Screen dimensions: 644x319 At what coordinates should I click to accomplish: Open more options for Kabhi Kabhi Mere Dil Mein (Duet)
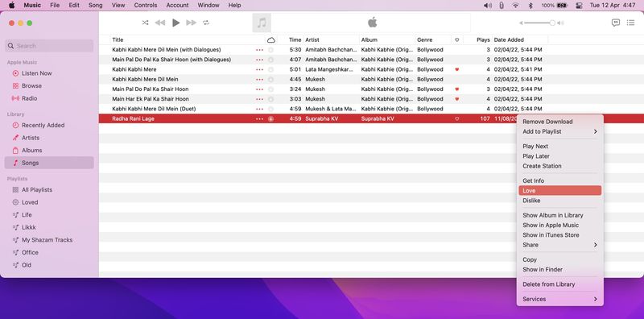[259, 109]
